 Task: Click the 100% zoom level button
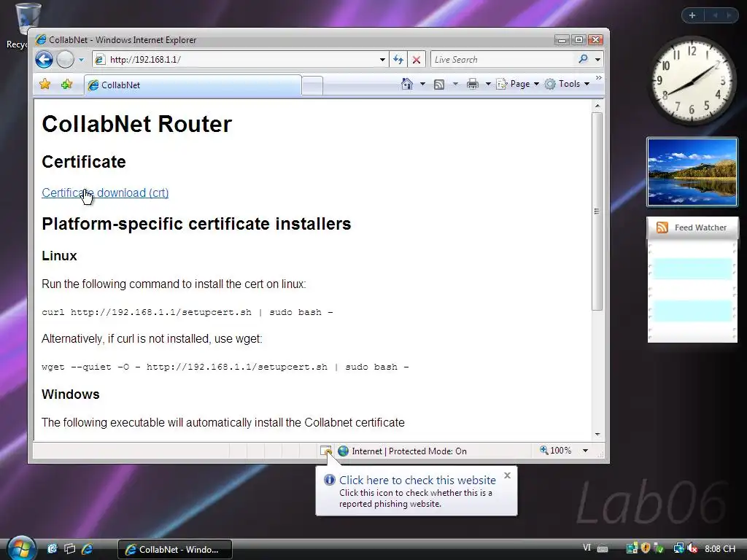point(555,451)
